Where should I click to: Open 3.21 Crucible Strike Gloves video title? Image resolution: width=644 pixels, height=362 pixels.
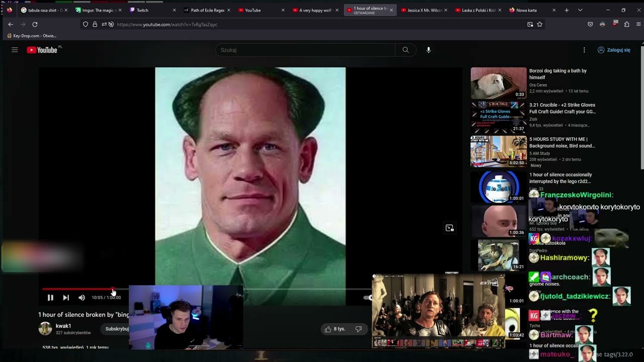[x=562, y=108]
